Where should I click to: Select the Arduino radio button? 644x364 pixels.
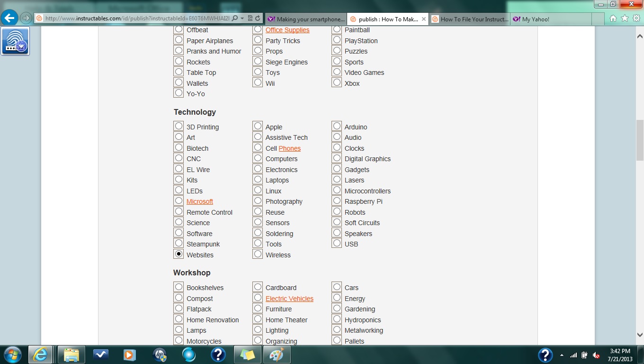(337, 126)
